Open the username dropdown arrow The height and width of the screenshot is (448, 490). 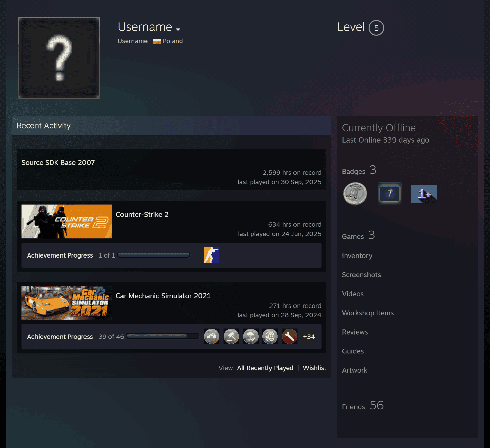[178, 29]
